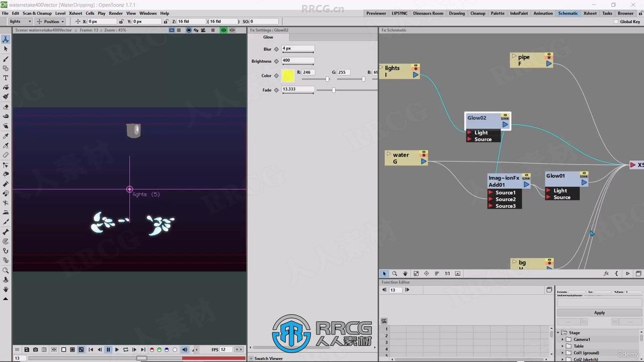Image resolution: width=644 pixels, height=362 pixels.
Task: Select the Geometric shapes tool
Action: click(x=6, y=68)
